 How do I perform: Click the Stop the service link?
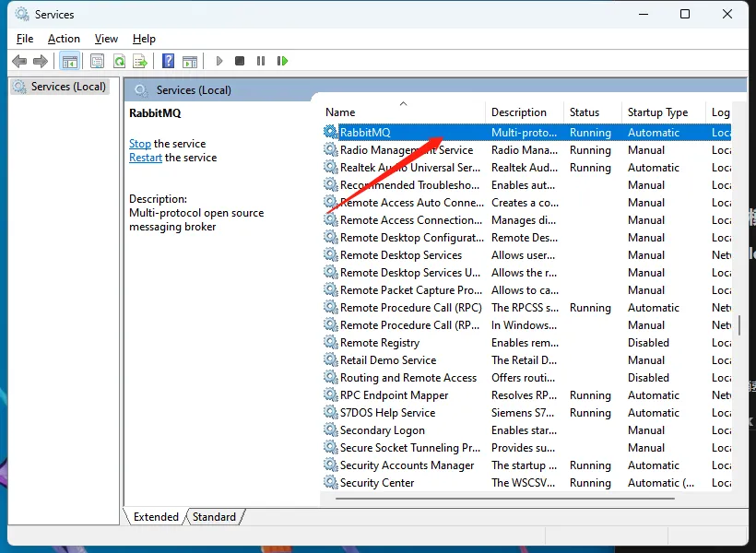coord(140,144)
